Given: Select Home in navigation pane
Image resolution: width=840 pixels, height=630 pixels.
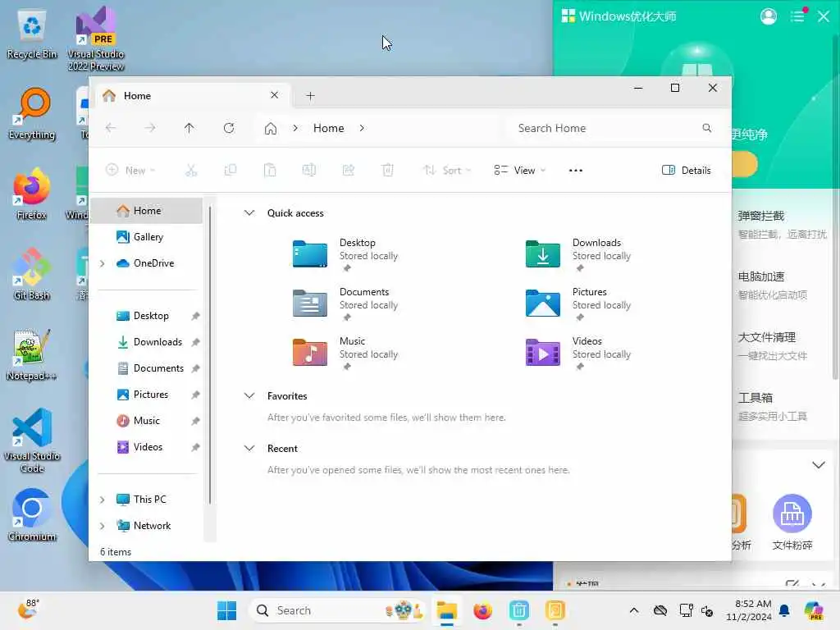Looking at the screenshot, I should pos(147,211).
